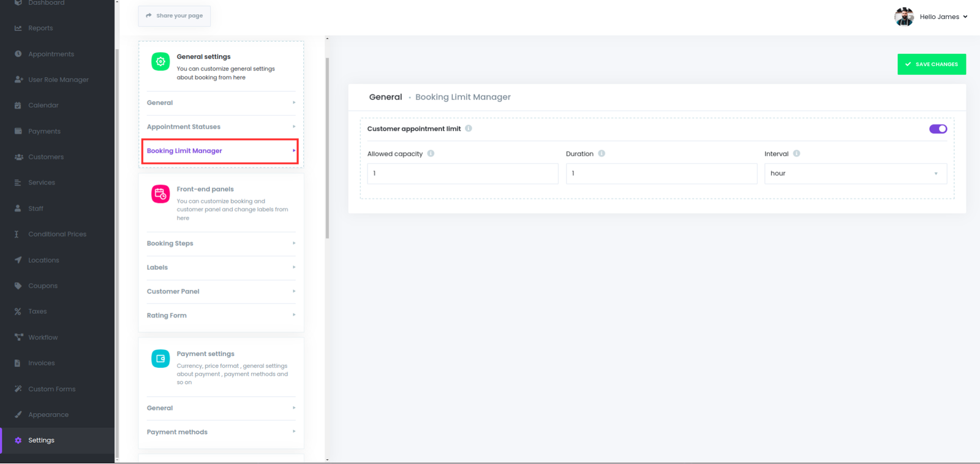Click info icon next to Duration

pos(601,154)
